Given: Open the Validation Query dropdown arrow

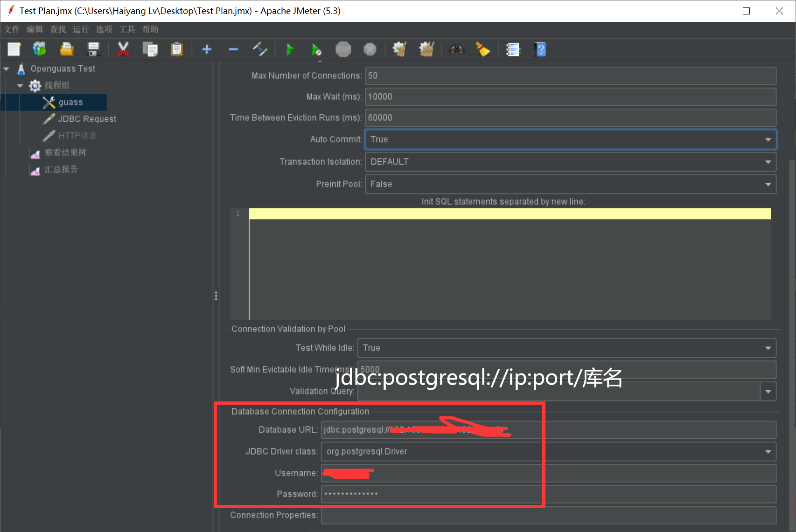Looking at the screenshot, I should point(768,392).
